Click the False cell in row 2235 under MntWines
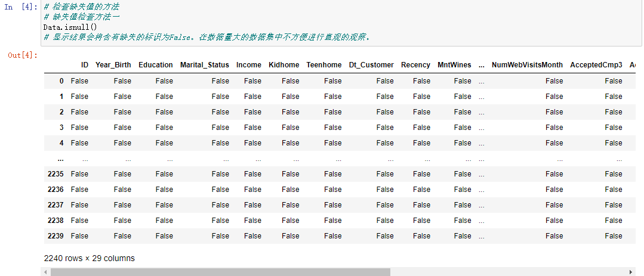This screenshot has width=644, height=276. 463,174
